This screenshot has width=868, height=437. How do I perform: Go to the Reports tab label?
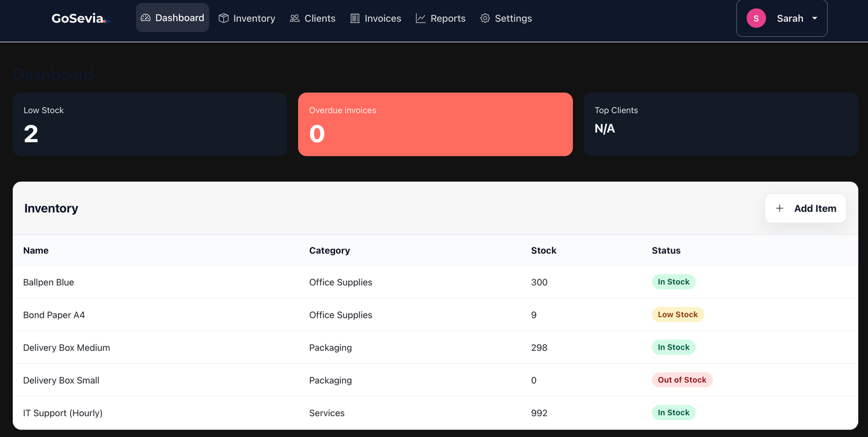coord(448,19)
